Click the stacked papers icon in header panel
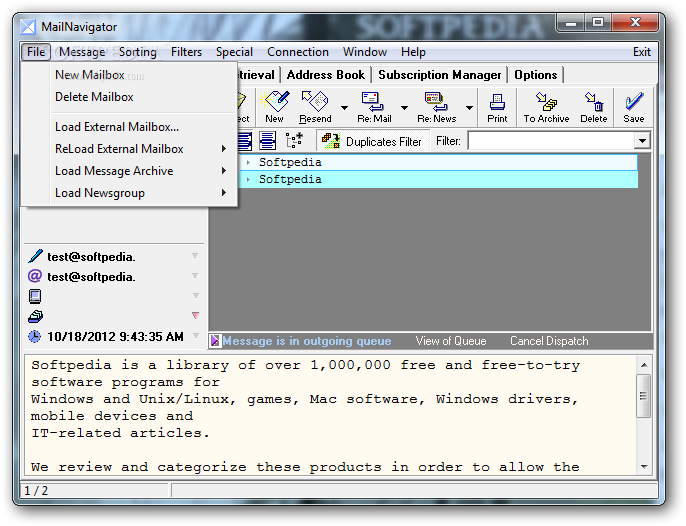 pyautogui.click(x=35, y=316)
